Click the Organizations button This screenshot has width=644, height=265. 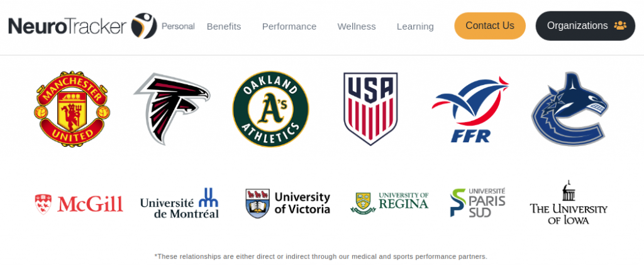coord(586,26)
